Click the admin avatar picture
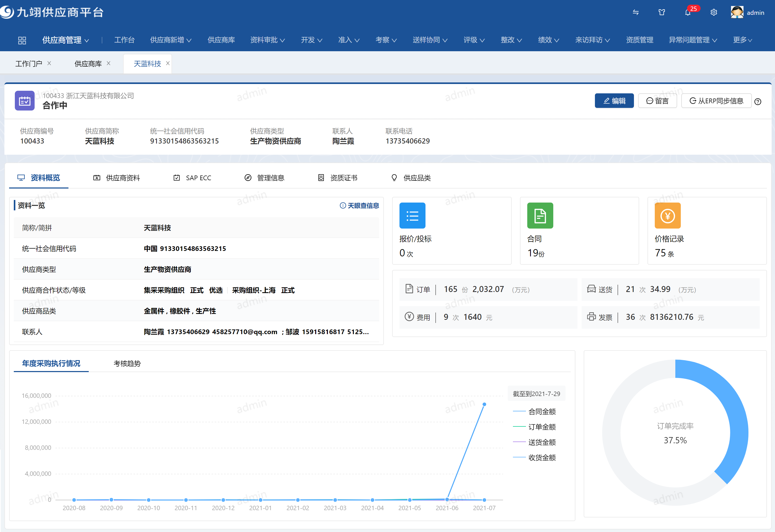The width and height of the screenshot is (775, 532). pos(737,12)
